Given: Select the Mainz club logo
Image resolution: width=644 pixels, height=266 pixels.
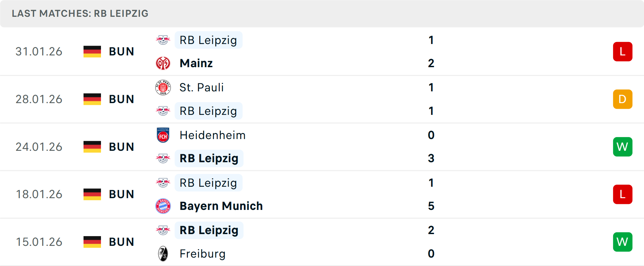Looking at the screenshot, I should click(x=163, y=63).
